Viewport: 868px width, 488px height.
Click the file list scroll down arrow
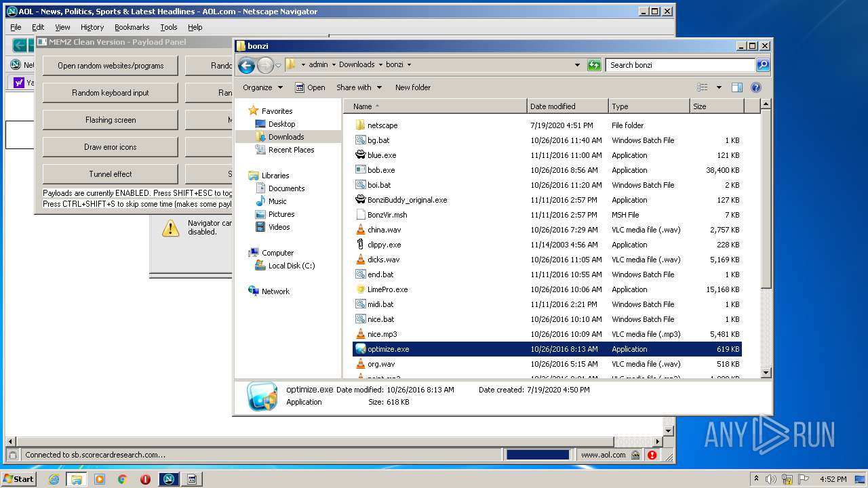point(766,373)
